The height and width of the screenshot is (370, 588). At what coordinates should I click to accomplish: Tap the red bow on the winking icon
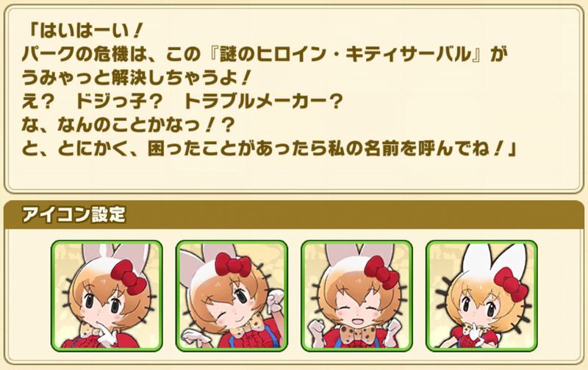232,266
